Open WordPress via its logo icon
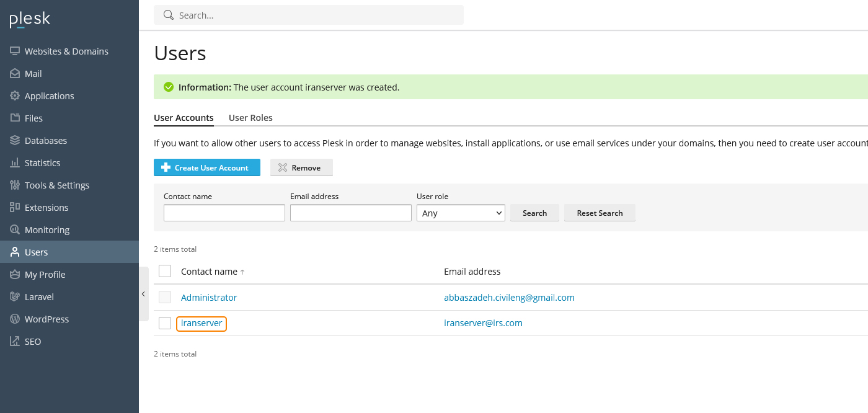Image resolution: width=868 pixels, height=413 pixels. pyautogui.click(x=15, y=319)
